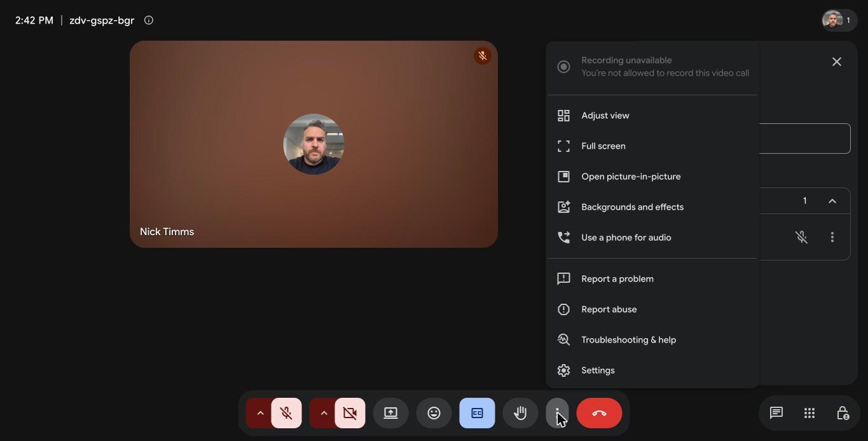Click the present now screen-share icon

coord(390,413)
